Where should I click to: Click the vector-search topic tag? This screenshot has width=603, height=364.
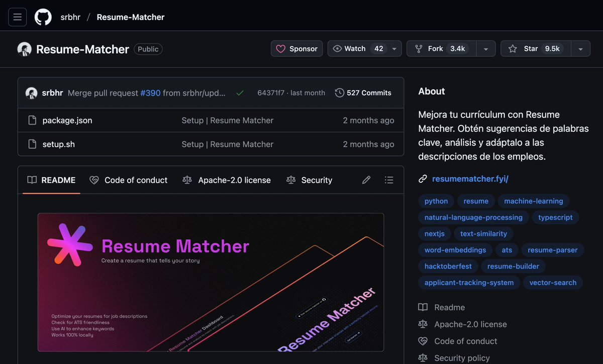[553, 283]
